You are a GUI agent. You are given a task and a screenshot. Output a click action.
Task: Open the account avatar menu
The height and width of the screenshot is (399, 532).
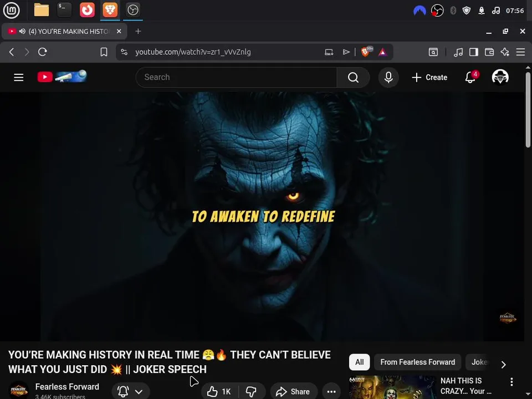(x=500, y=78)
